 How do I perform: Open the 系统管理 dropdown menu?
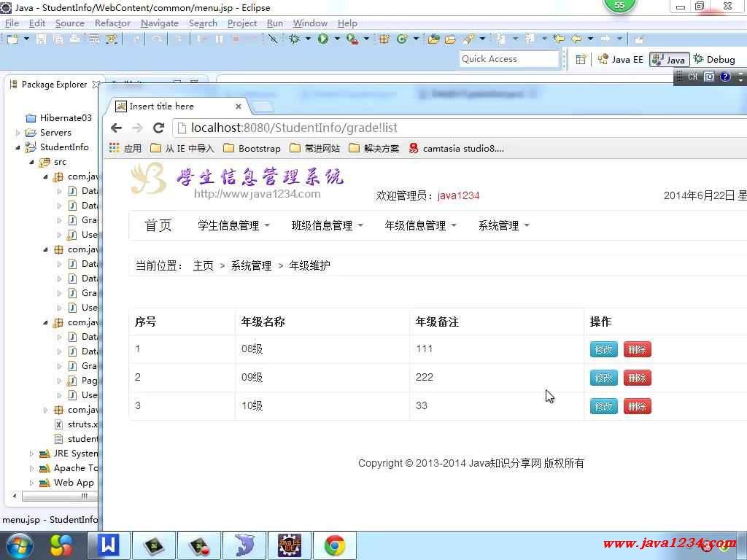pyautogui.click(x=503, y=226)
